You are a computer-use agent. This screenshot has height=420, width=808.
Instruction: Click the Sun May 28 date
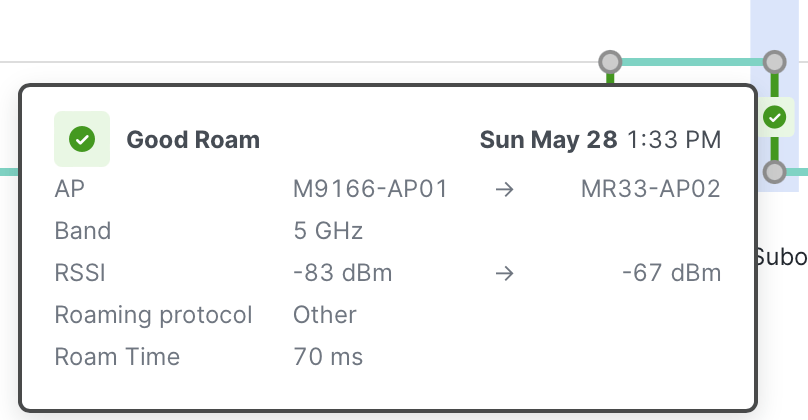pos(548,140)
